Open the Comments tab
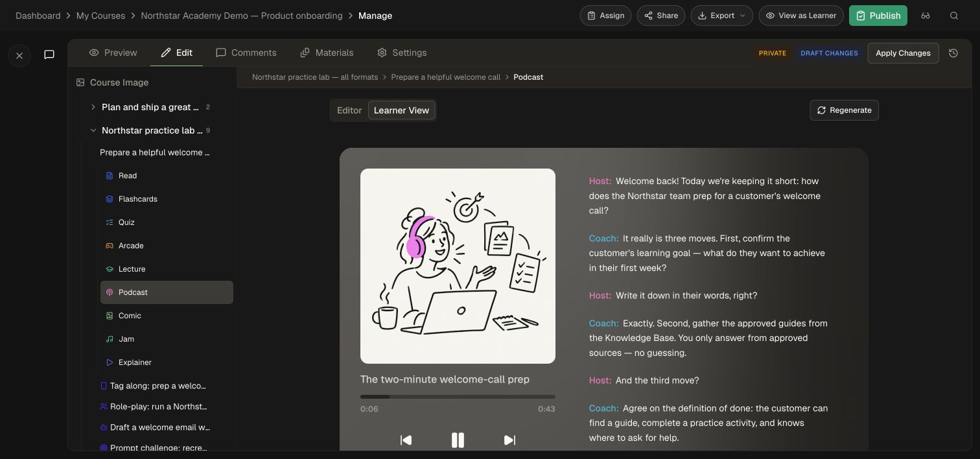The height and width of the screenshot is (459, 980). [246, 53]
